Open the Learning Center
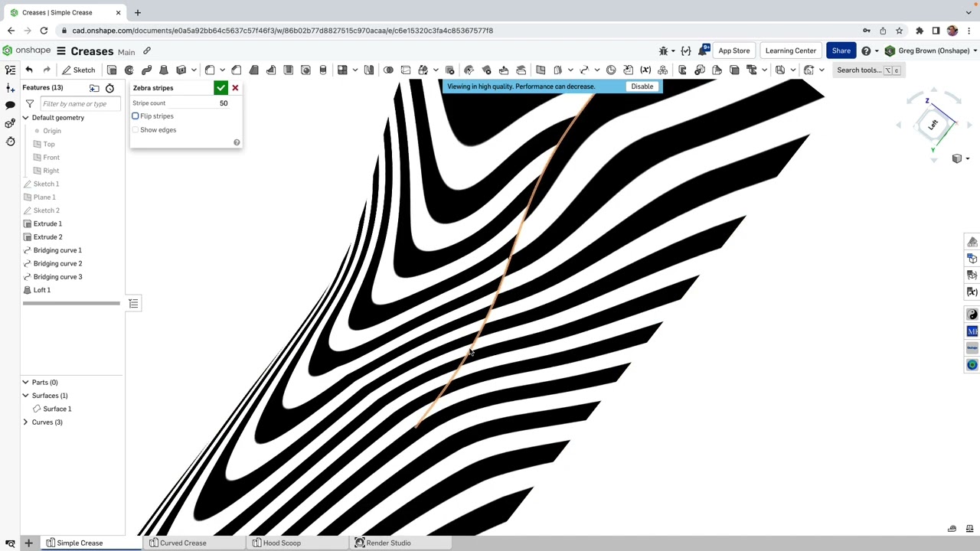This screenshot has width=980, height=551. click(791, 51)
